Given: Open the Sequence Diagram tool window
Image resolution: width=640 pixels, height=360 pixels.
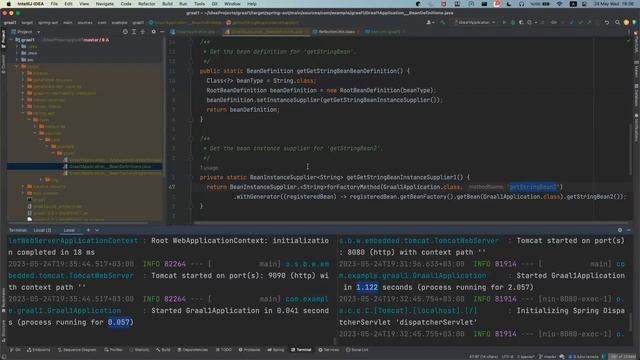Looking at the screenshot, I should [x=77, y=350].
